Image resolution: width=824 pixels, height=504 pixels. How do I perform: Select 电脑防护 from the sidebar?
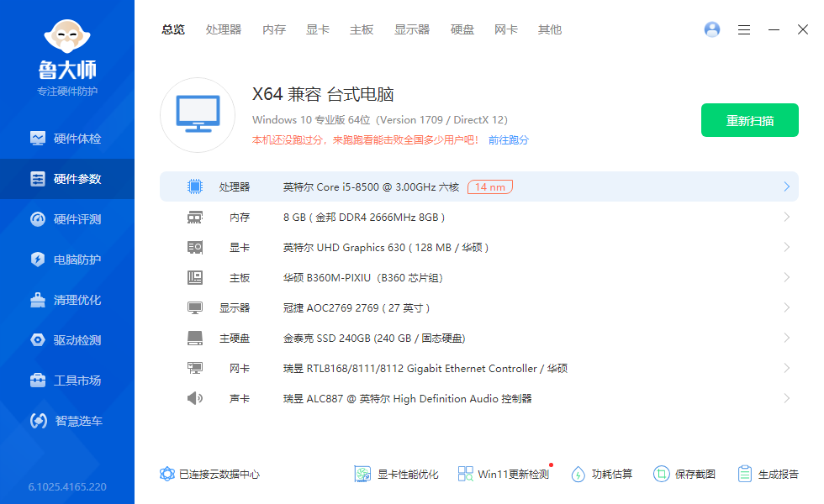pyautogui.click(x=67, y=259)
